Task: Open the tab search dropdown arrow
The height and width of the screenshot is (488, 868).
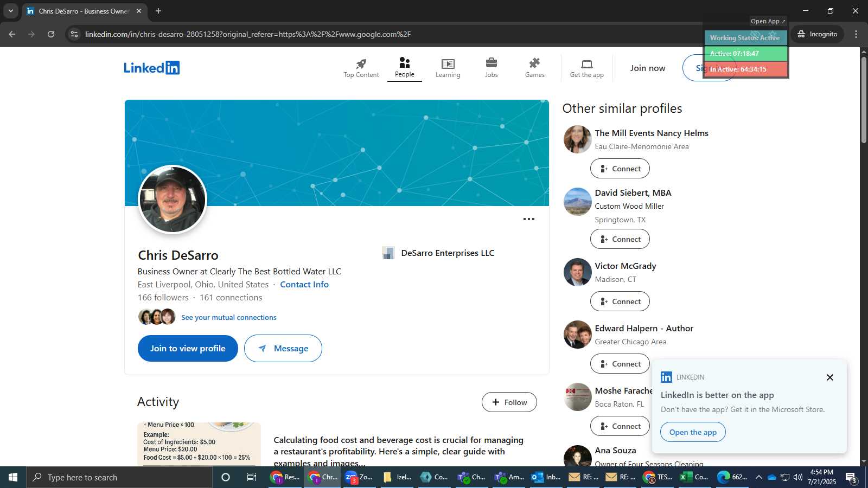Action: [x=10, y=11]
